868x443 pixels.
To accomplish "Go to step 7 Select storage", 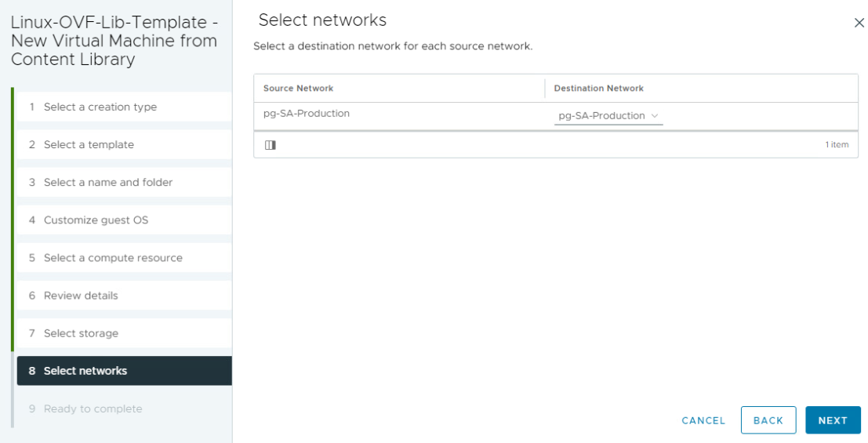I will point(125,332).
